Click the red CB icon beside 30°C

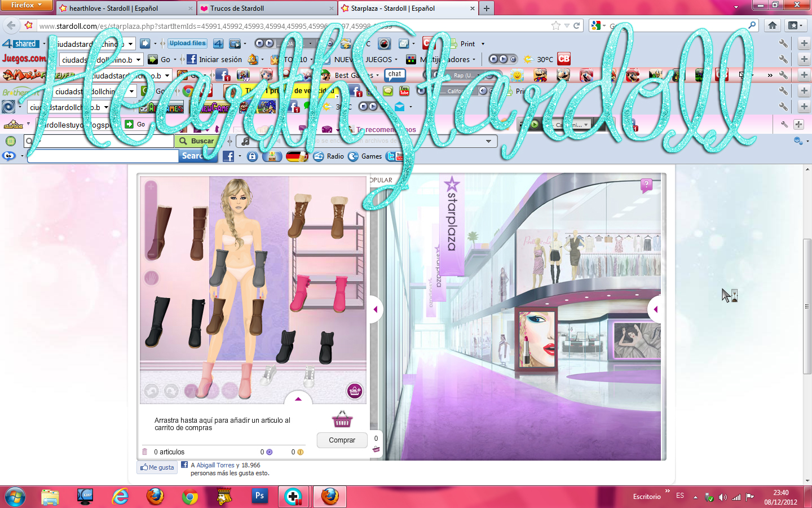tap(564, 59)
